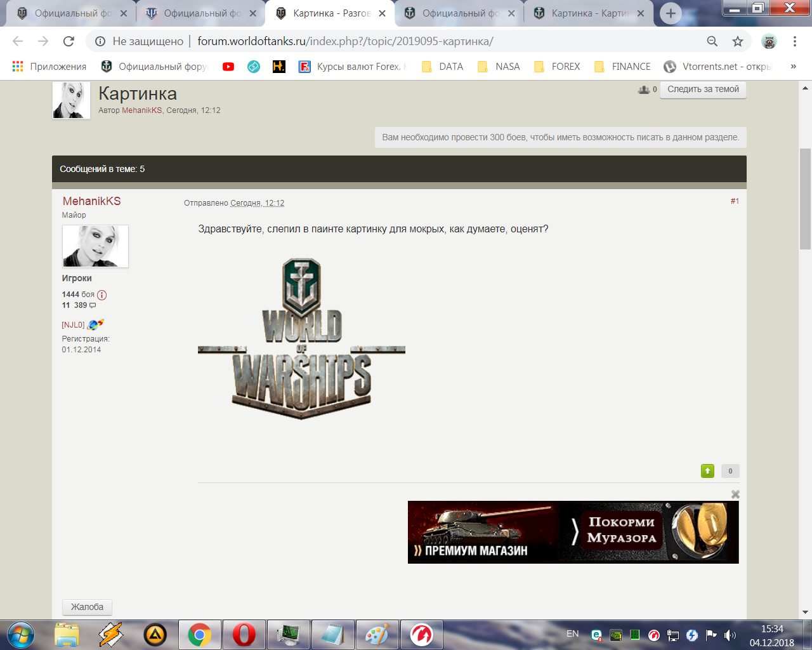This screenshot has width=812, height=650.
Task: Click the zoom magnifier icon in address bar
Action: (x=712, y=41)
